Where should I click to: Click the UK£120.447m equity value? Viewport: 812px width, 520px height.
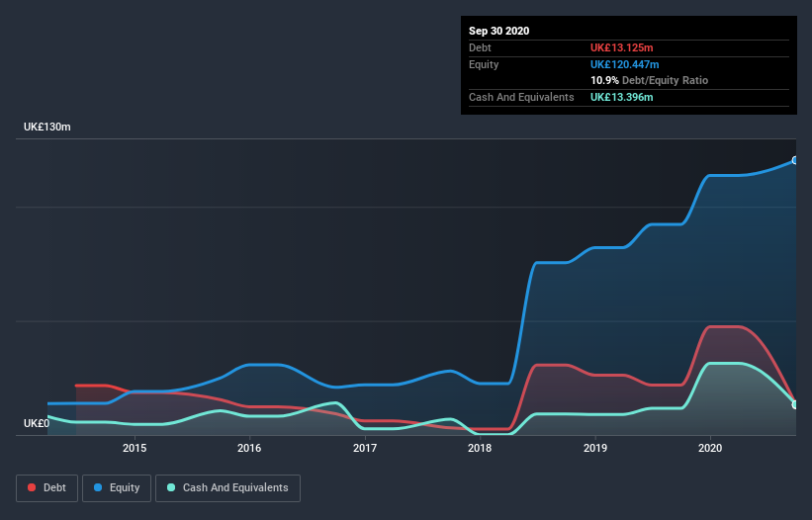tap(624, 64)
